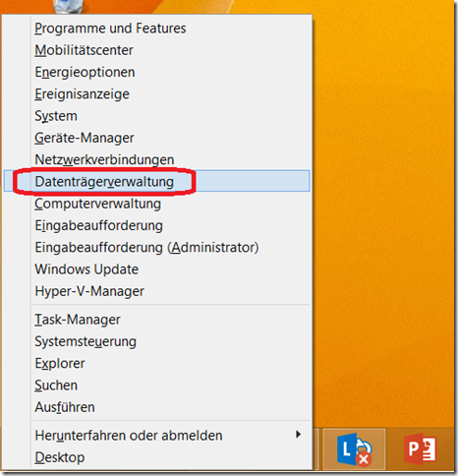Open Energieoptionen entry
Viewport: 458px width, 476px height.
(156, 72)
